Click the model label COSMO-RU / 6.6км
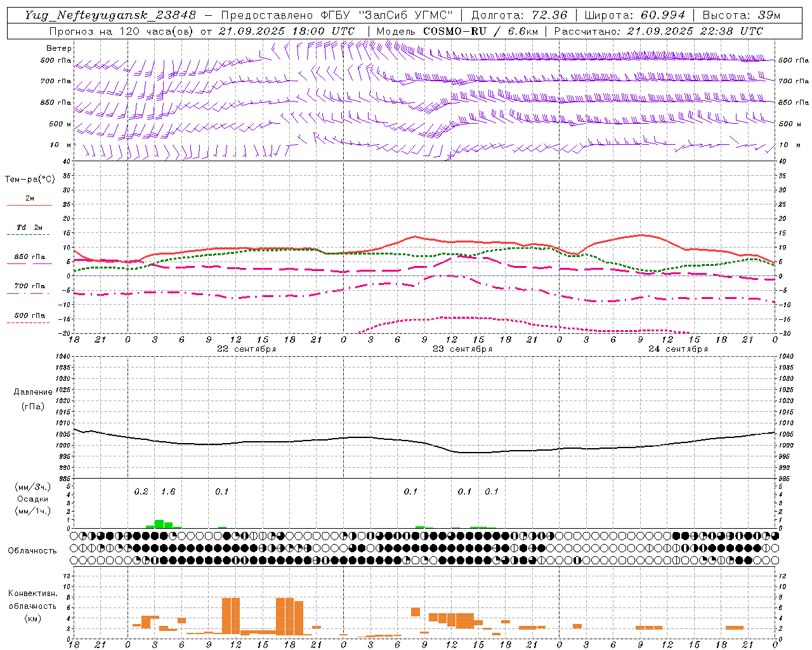 (480, 31)
